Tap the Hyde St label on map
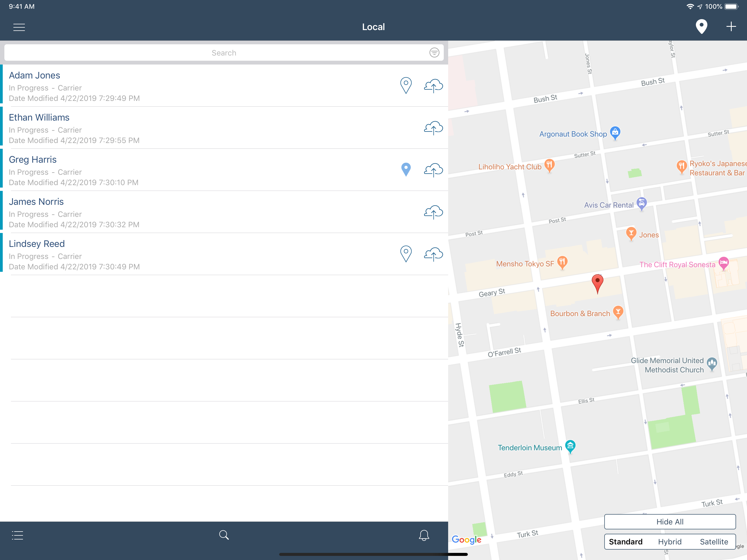The width and height of the screenshot is (747, 560). 460,335
